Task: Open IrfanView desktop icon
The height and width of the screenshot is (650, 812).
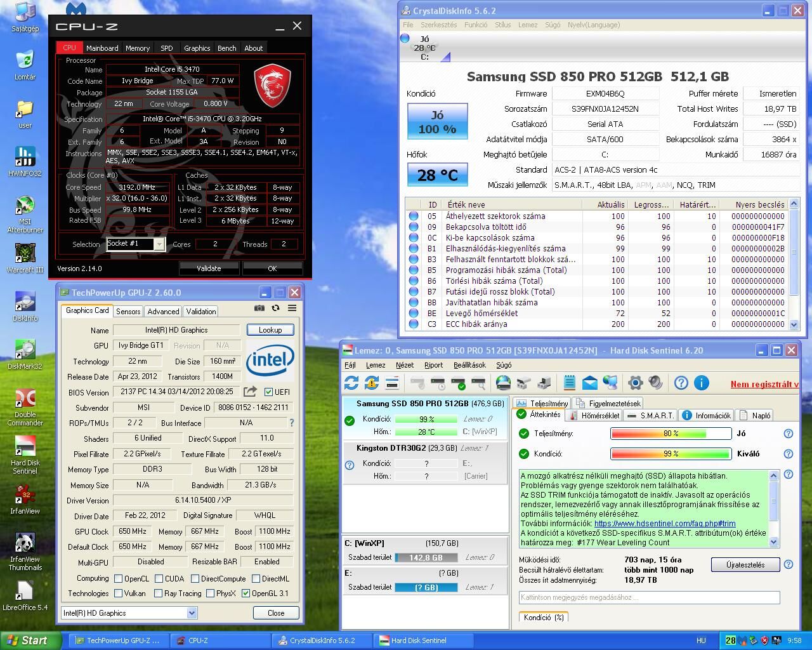Action: coord(25,499)
